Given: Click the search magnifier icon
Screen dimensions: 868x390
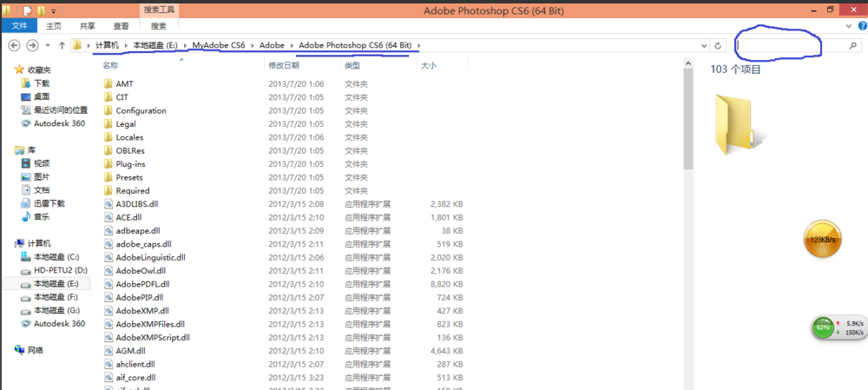Looking at the screenshot, I should (852, 45).
